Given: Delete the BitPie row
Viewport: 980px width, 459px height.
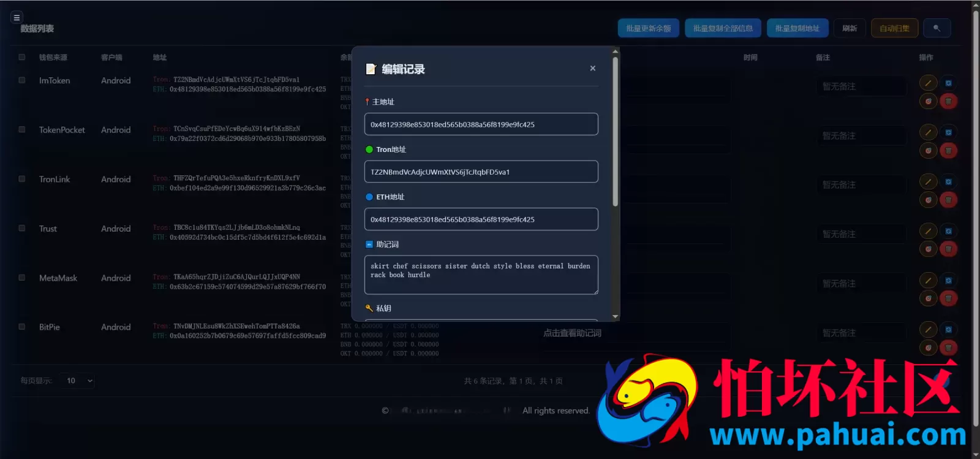Looking at the screenshot, I should (948, 348).
